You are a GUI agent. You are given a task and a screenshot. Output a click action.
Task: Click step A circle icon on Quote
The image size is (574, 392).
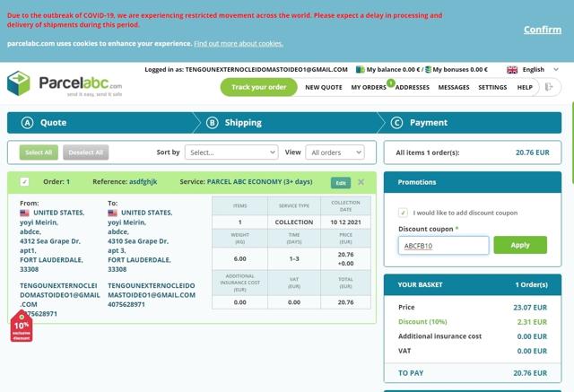[28, 123]
